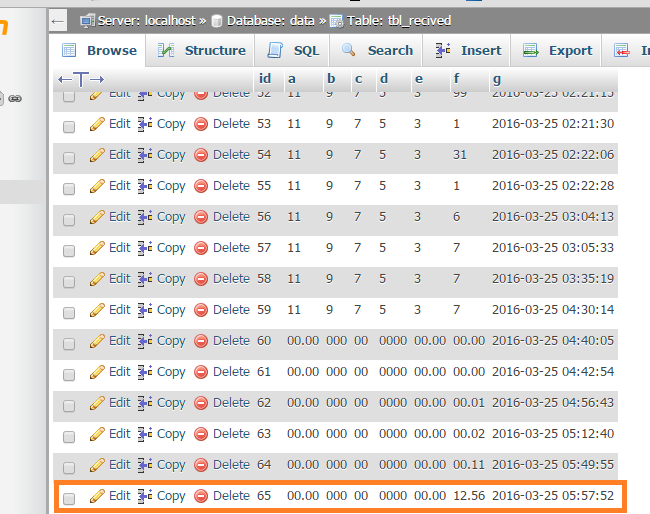650x514 pixels.
Task: Click the database cylinder icon in breadcrumb
Action: [217, 21]
